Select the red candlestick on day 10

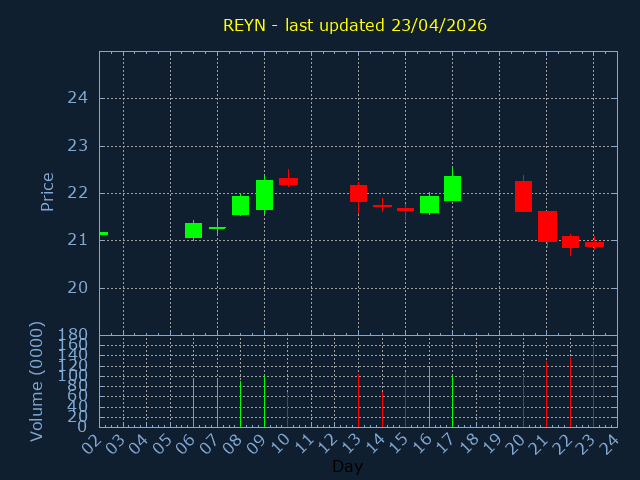pos(288,181)
